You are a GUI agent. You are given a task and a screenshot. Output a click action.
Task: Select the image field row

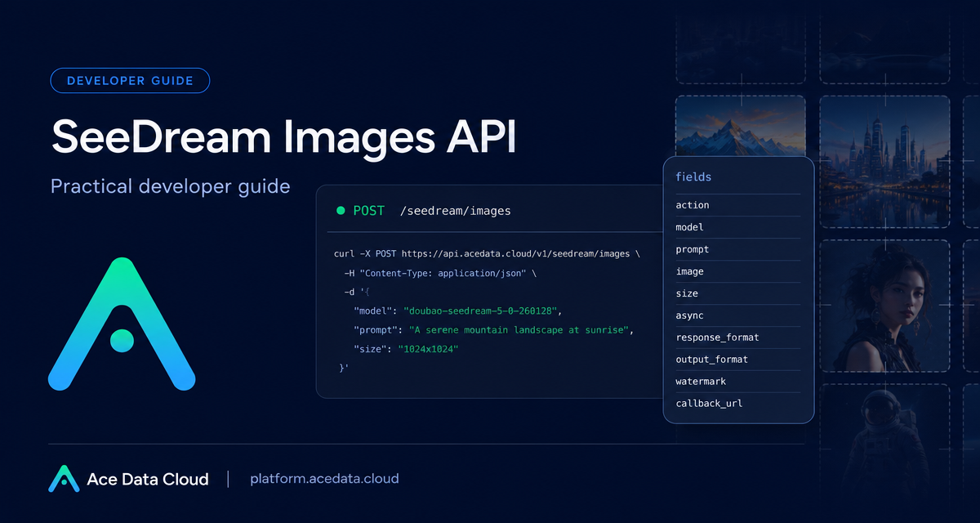(738, 271)
